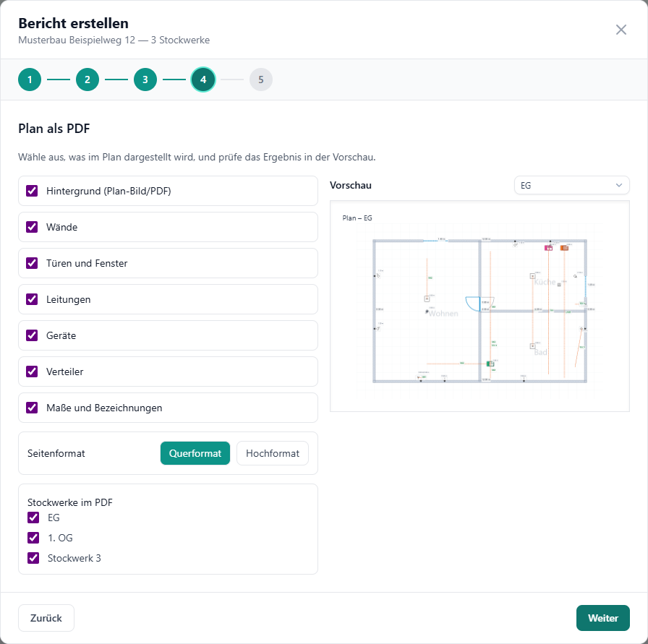Return to wizard step 3

point(145,80)
